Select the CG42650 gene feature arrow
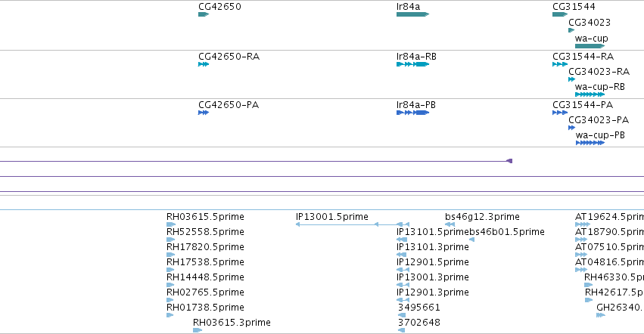Screen dimensions: 644x334 [204, 14]
